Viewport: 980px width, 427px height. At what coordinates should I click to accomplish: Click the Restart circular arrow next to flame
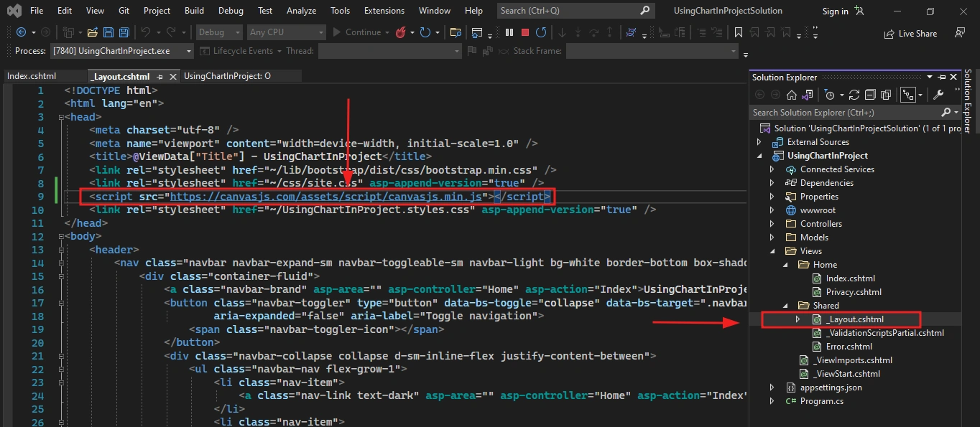pos(425,32)
